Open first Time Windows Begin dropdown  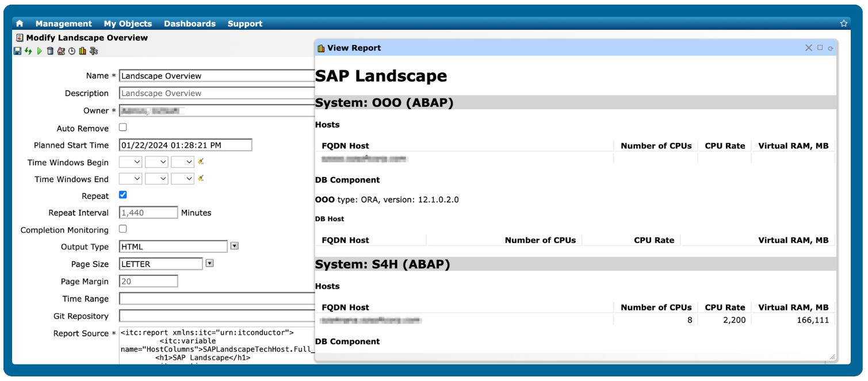(x=131, y=163)
